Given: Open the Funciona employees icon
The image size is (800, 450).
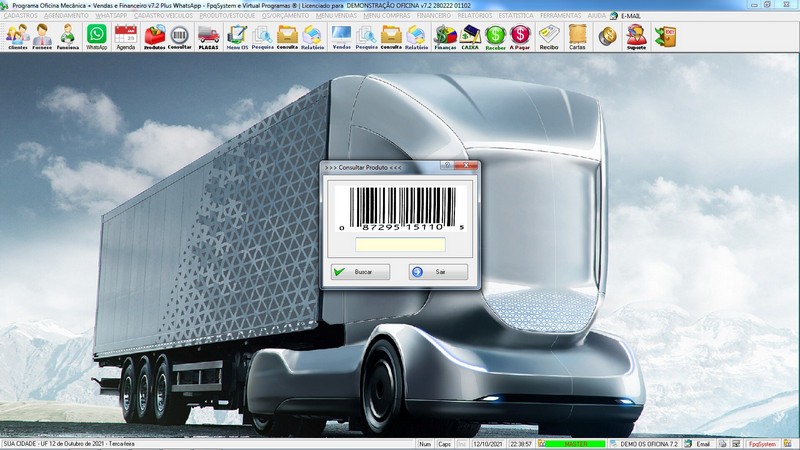Looking at the screenshot, I should point(67,37).
